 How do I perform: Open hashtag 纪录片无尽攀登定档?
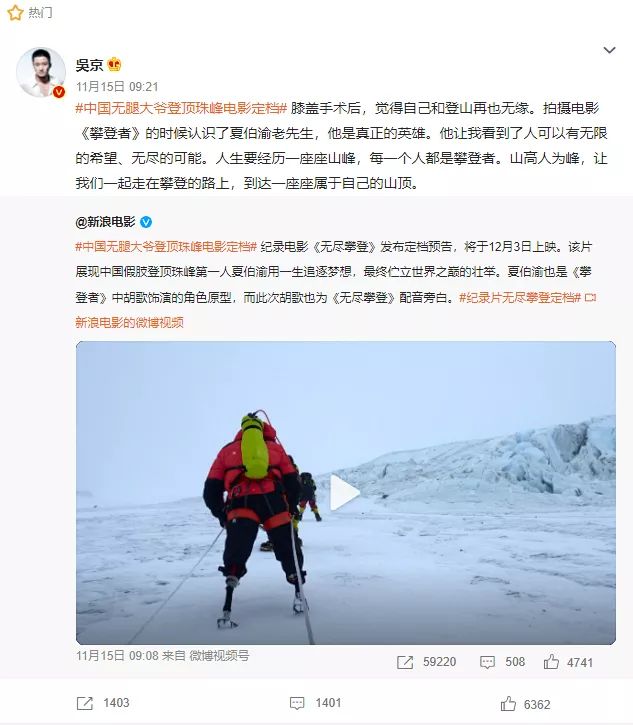[520, 297]
